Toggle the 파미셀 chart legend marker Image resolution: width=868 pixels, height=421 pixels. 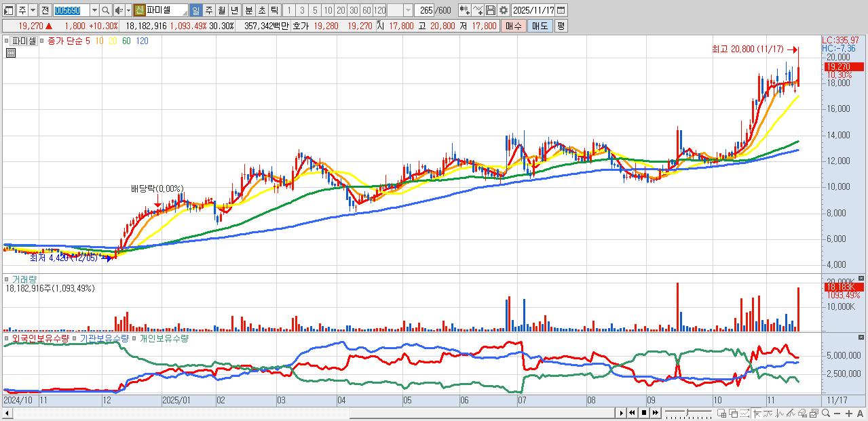pos(7,41)
